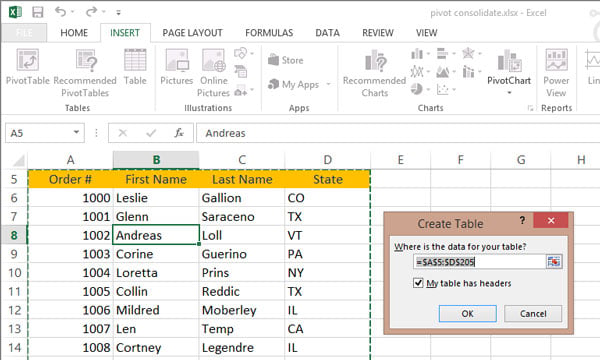Expand the pie chart dropdown arrow
This screenshot has height=360, width=600.
(x=429, y=90)
